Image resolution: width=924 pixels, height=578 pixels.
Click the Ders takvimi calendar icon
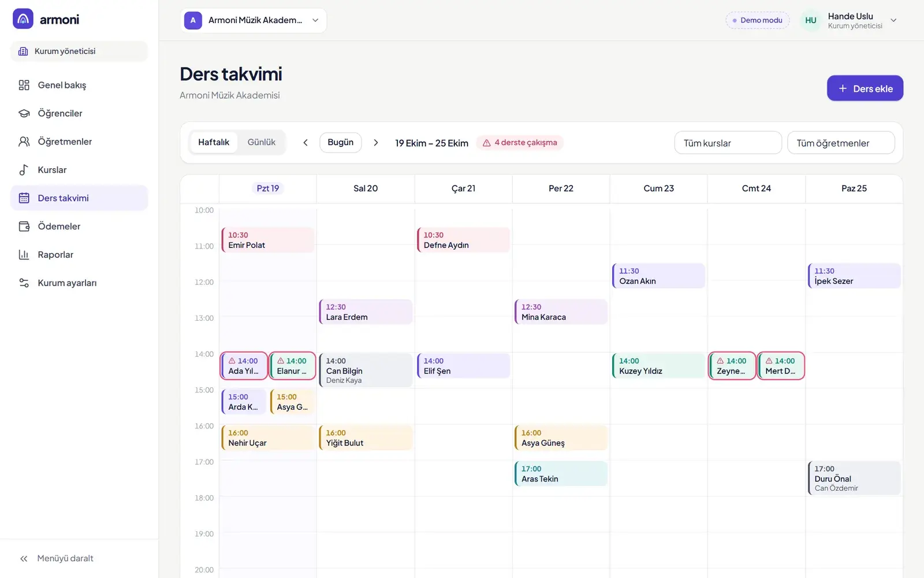coord(24,198)
